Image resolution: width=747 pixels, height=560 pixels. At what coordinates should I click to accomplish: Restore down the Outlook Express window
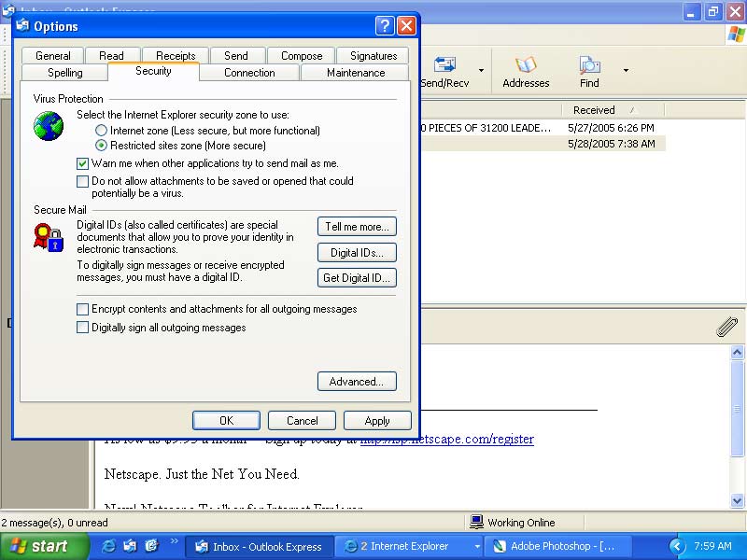pyautogui.click(x=712, y=11)
